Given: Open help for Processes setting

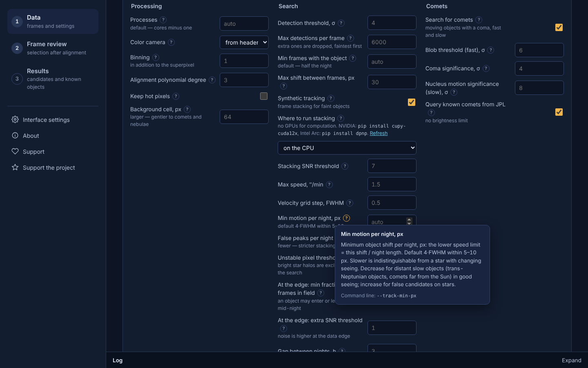Looking at the screenshot, I should (163, 20).
